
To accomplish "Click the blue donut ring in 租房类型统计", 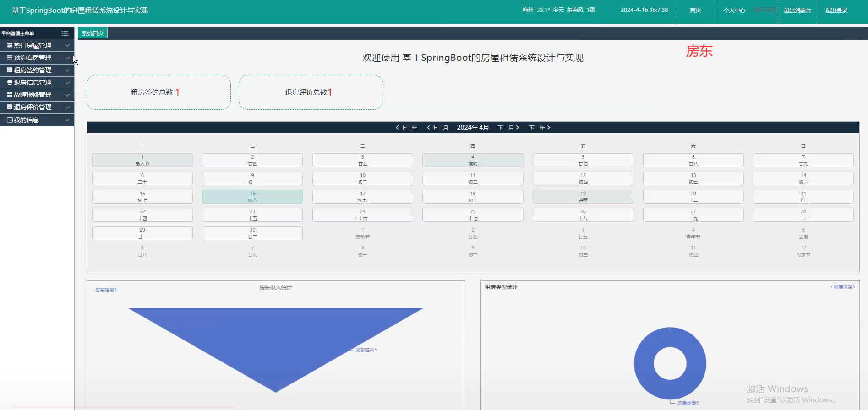I will (x=643, y=364).
